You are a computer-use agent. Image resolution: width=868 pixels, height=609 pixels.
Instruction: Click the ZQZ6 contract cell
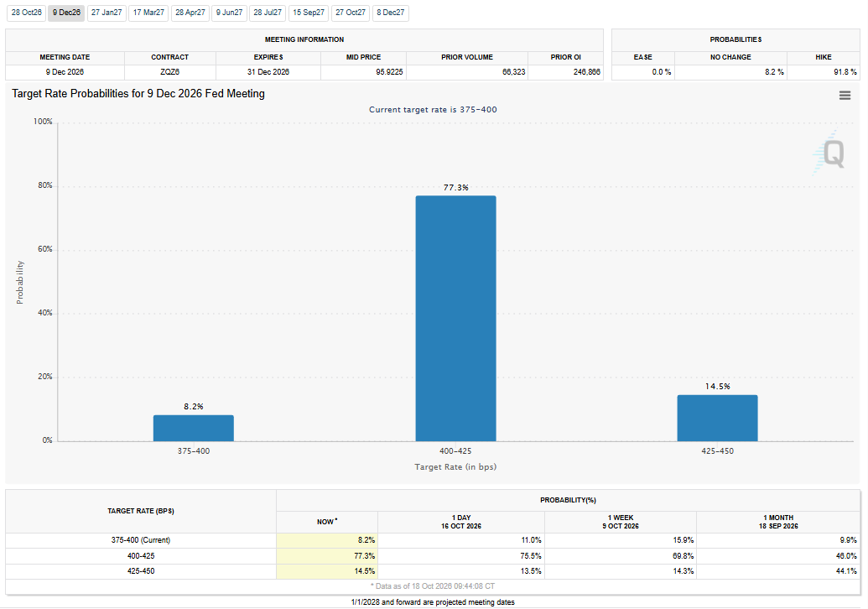pyautogui.click(x=170, y=72)
